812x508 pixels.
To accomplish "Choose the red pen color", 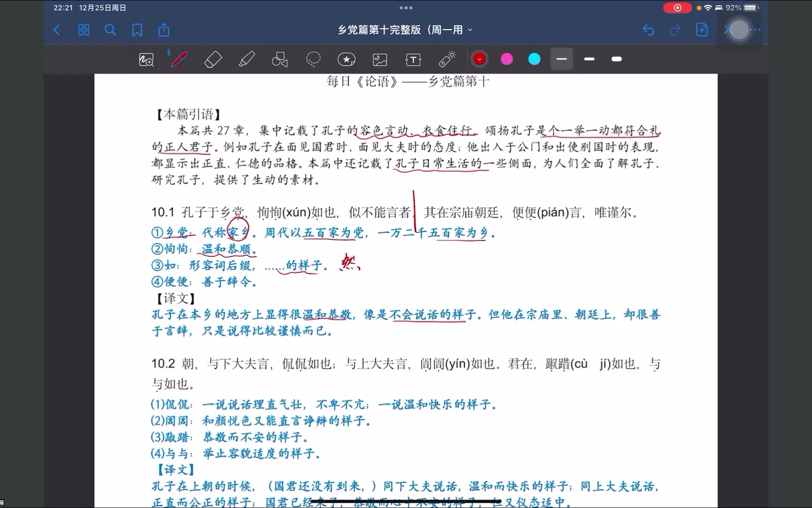I will (x=479, y=59).
